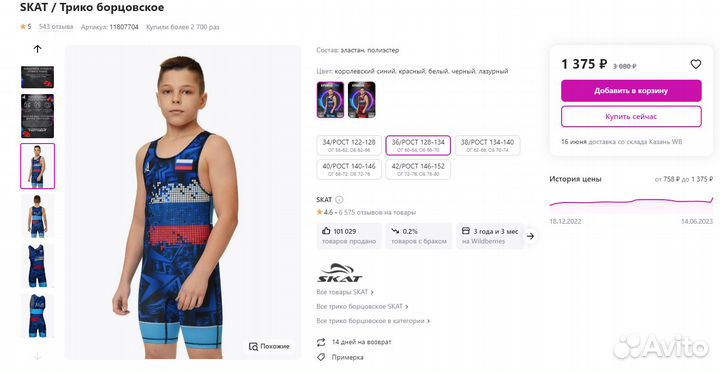Viewport: 720px width, 372px height.
Task: Click right arrow in seller stats row
Action: [x=530, y=236]
